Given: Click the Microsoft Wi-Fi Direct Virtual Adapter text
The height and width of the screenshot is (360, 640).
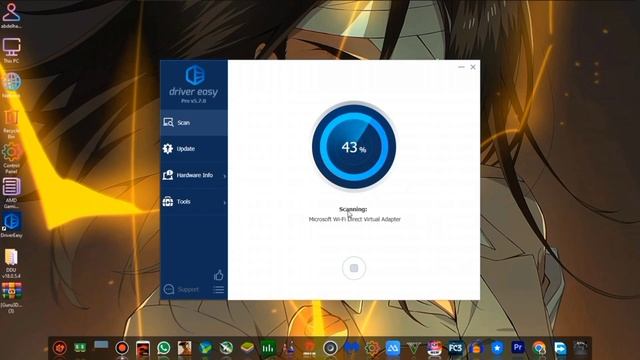Looking at the screenshot, I should click(355, 219).
